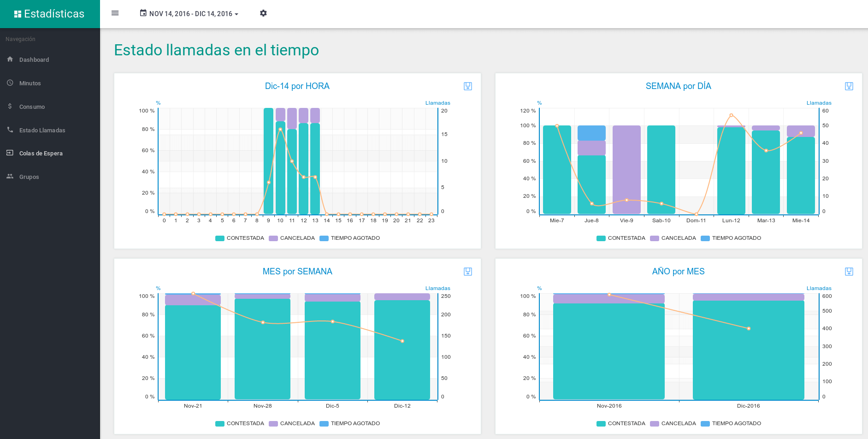Go to Minutos section
The height and width of the screenshot is (439, 868).
pos(50,83)
